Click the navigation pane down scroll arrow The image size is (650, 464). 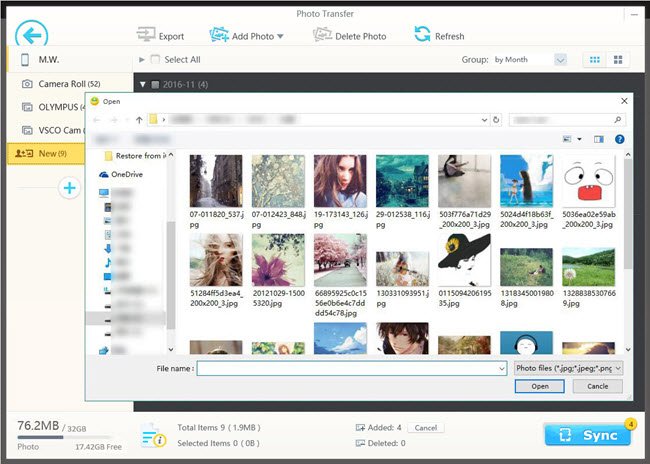(171, 350)
